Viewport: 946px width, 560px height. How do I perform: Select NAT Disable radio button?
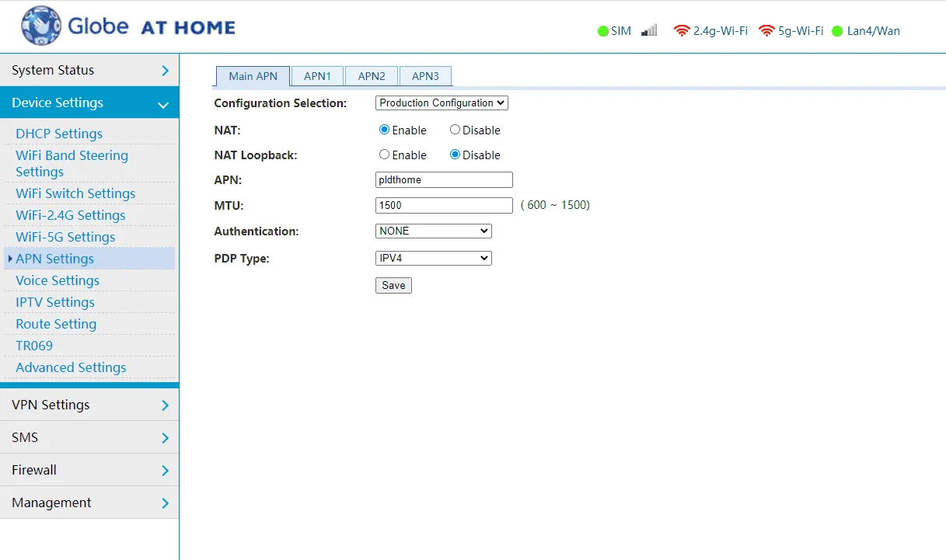(x=455, y=130)
